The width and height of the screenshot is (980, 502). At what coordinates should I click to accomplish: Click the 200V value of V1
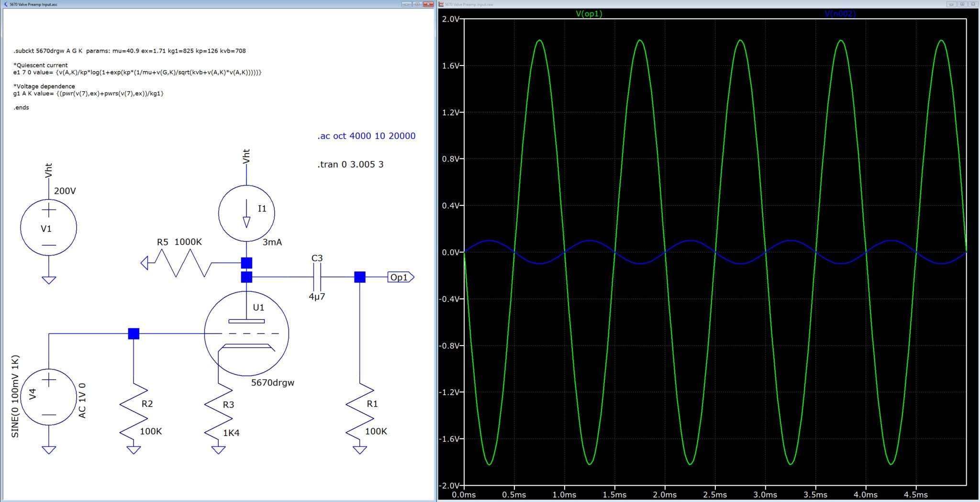pyautogui.click(x=65, y=191)
